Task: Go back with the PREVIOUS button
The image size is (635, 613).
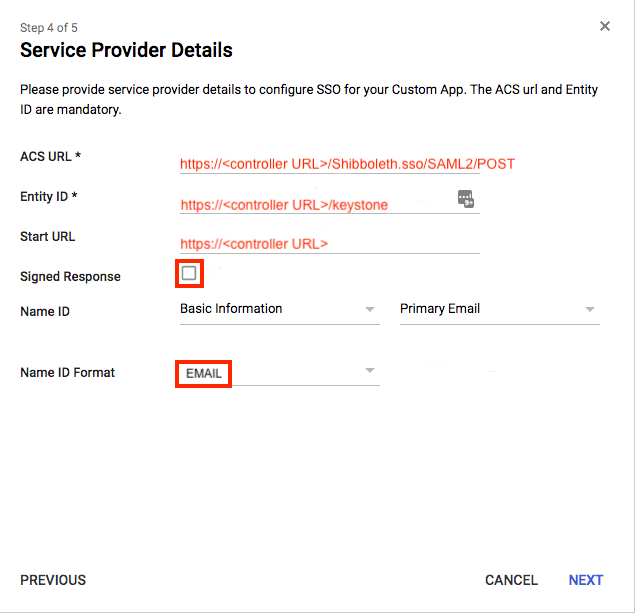Action: click(x=53, y=580)
